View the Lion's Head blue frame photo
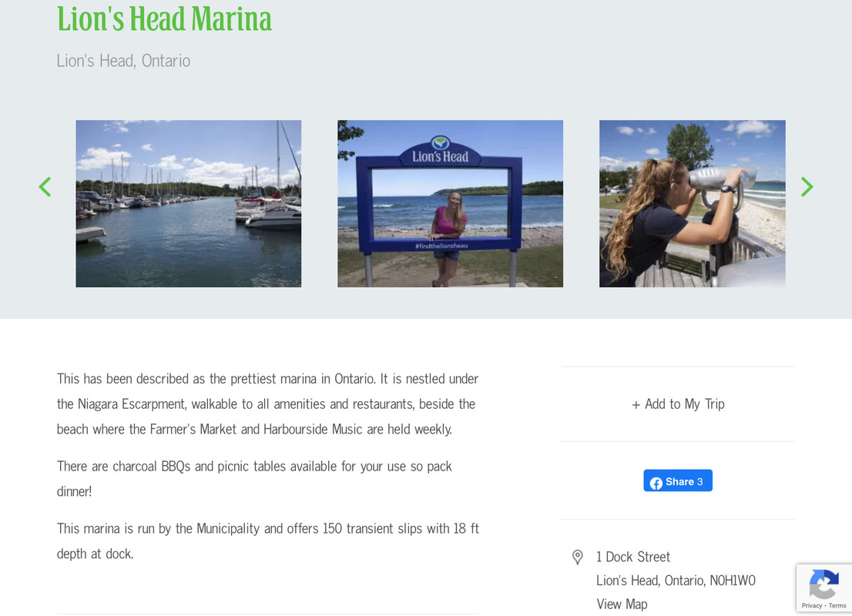Image resolution: width=852 pixels, height=616 pixels. [450, 204]
